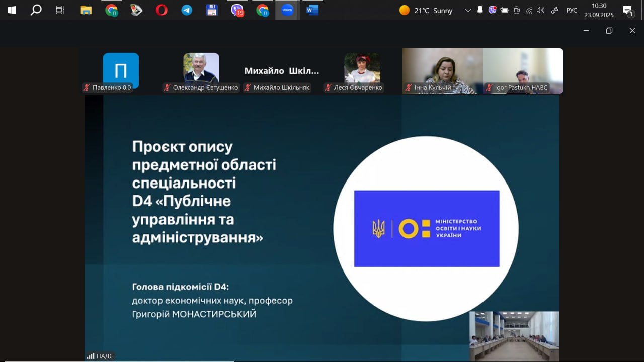The image size is (644, 362).
Task: Click the microphone tray icon
Action: pyautogui.click(x=480, y=10)
